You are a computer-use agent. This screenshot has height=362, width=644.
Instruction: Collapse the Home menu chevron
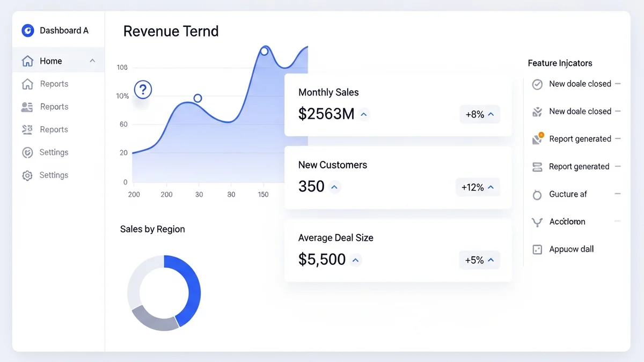coord(92,61)
